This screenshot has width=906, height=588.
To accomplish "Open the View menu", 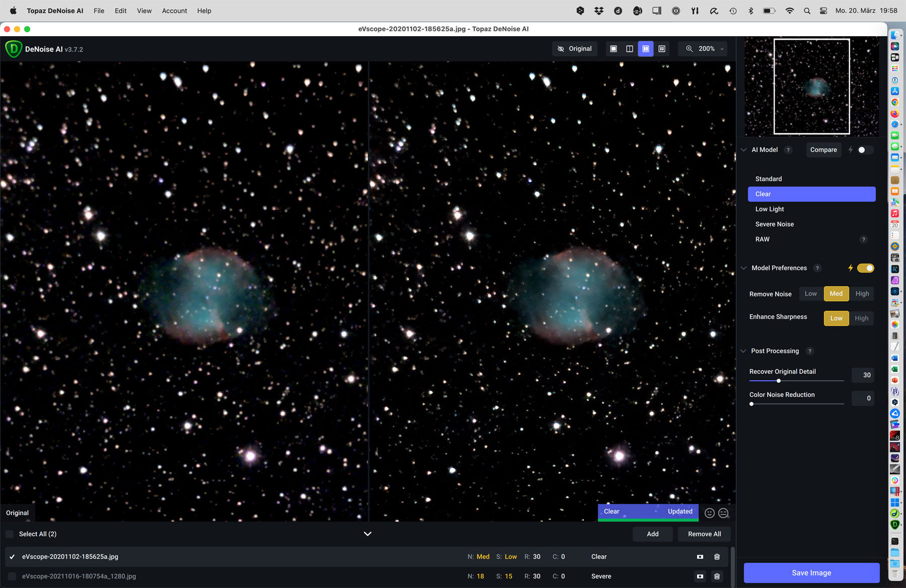I will [144, 11].
